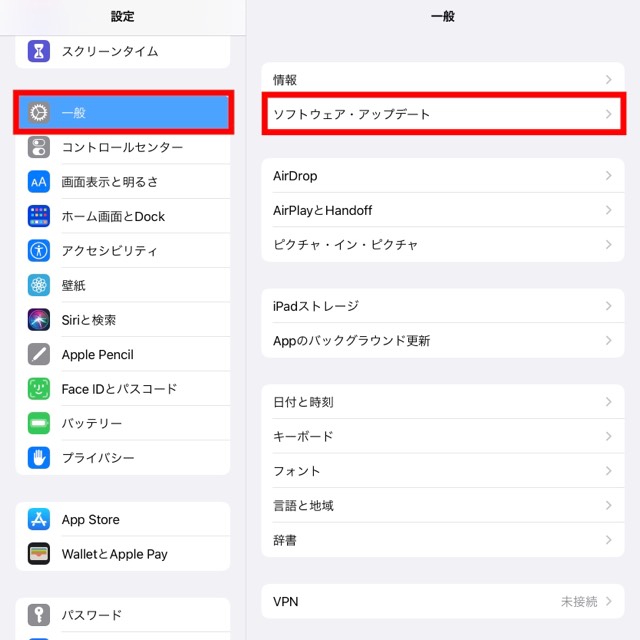This screenshot has height=640, width=640.
Task: Select the Apple Pencil icon
Action: pyautogui.click(x=39, y=354)
